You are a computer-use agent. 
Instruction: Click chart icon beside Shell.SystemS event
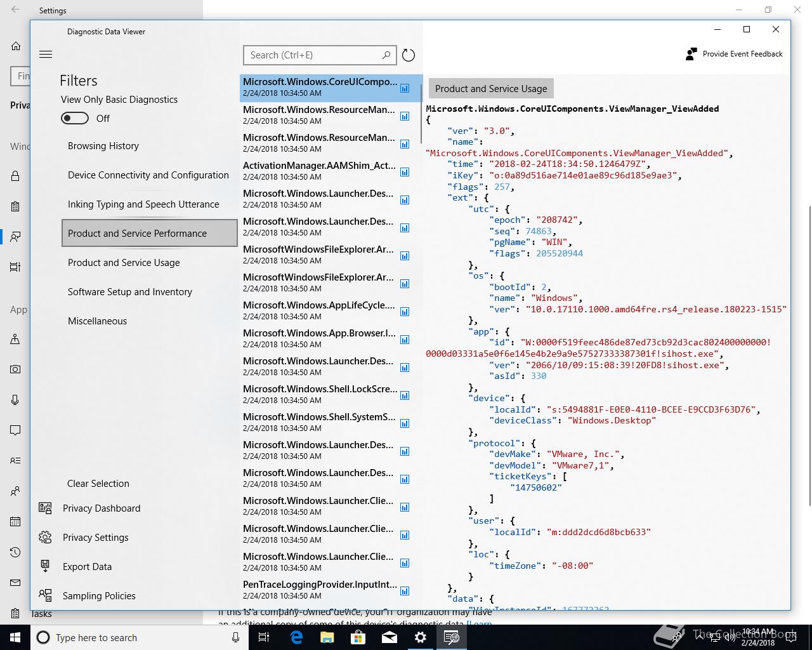pyautogui.click(x=405, y=423)
